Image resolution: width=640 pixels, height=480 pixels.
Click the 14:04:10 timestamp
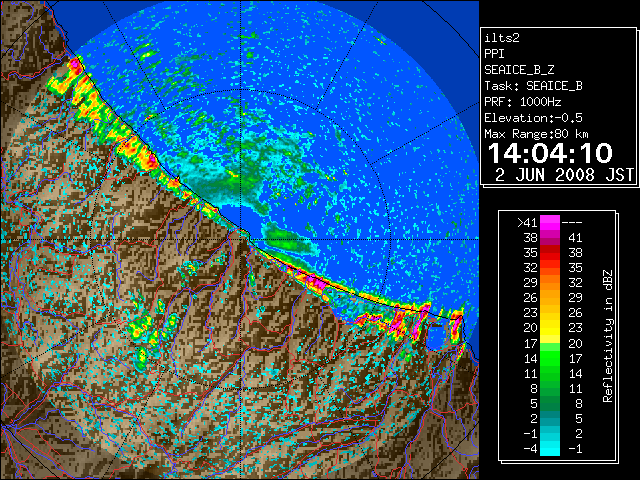tap(550, 153)
